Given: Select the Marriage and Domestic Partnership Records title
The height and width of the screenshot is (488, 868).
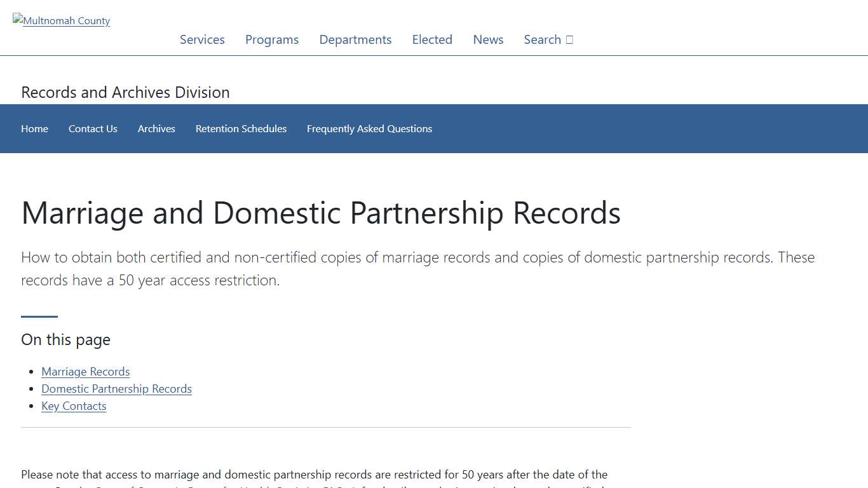Looking at the screenshot, I should point(321,213).
